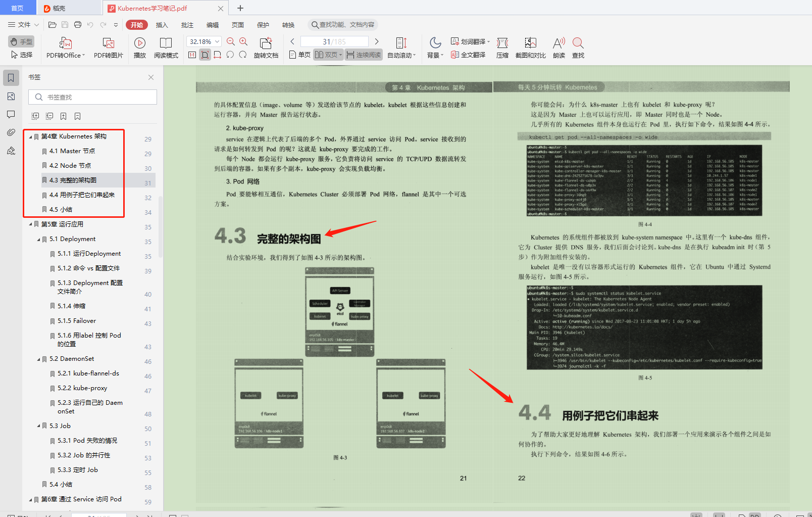Click the 旋转文档 rotate document icon
Viewport: 812px width, 517px height.
click(x=266, y=48)
